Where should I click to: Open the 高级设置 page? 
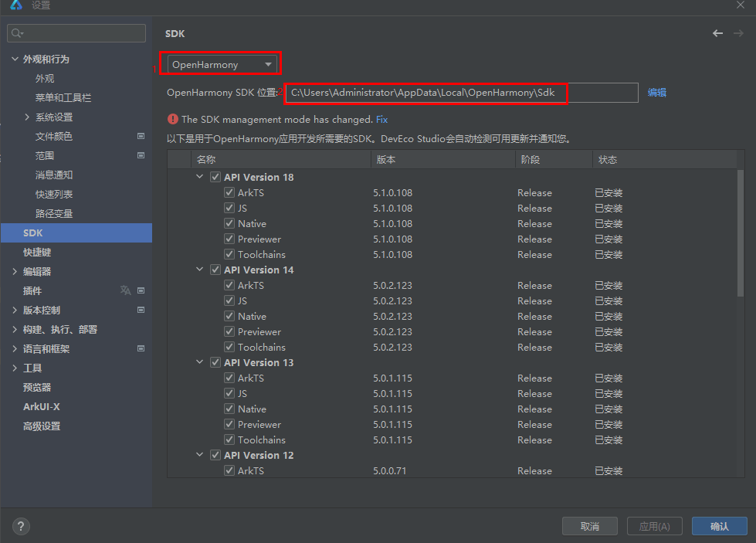click(42, 426)
